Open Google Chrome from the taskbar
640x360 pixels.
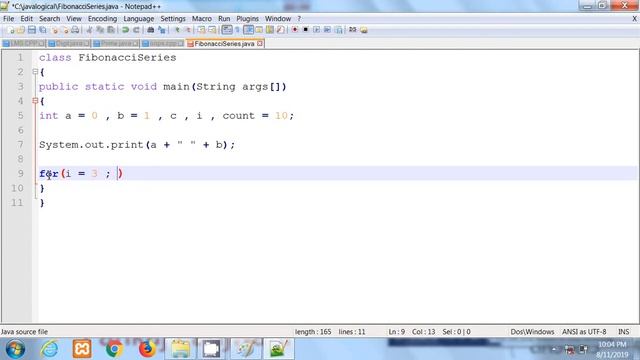coord(114,349)
